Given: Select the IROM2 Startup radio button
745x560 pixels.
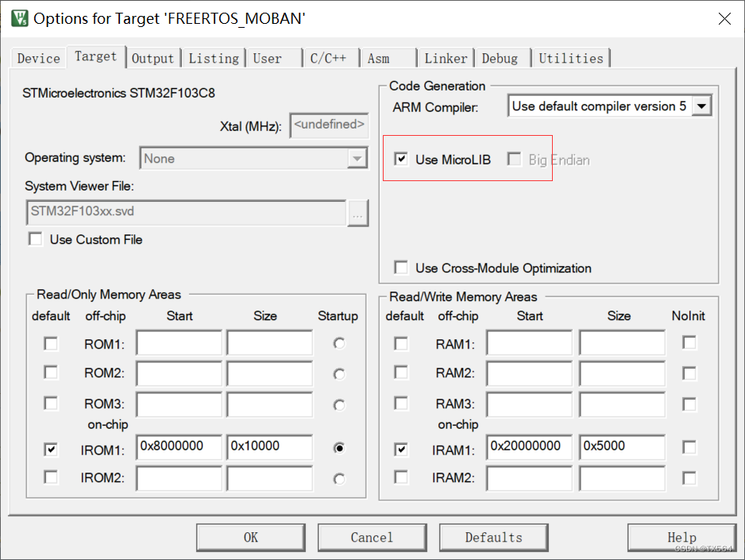Looking at the screenshot, I should click(339, 479).
